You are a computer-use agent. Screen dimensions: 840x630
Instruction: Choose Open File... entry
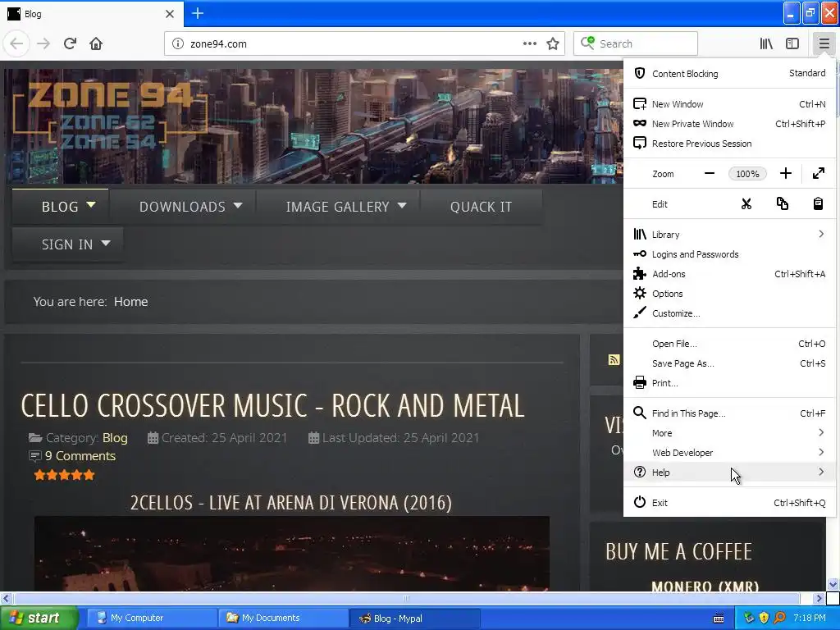(x=729, y=344)
